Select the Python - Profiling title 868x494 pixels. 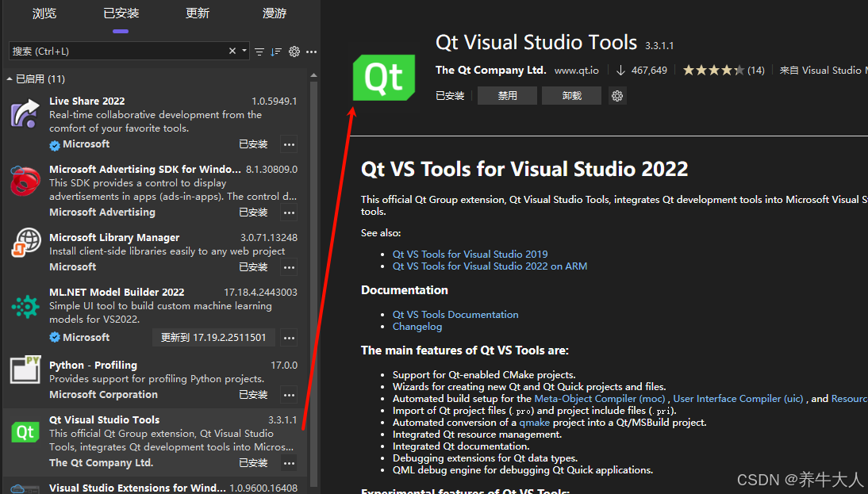tap(93, 365)
